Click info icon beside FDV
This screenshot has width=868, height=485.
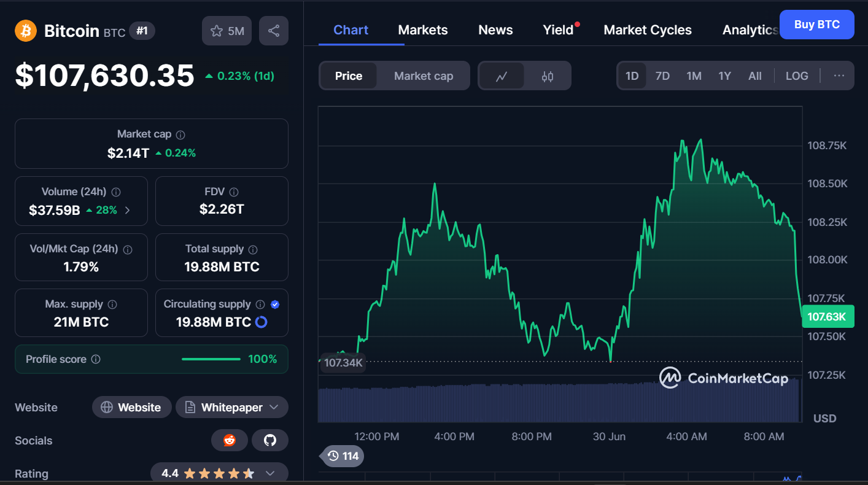234,192
